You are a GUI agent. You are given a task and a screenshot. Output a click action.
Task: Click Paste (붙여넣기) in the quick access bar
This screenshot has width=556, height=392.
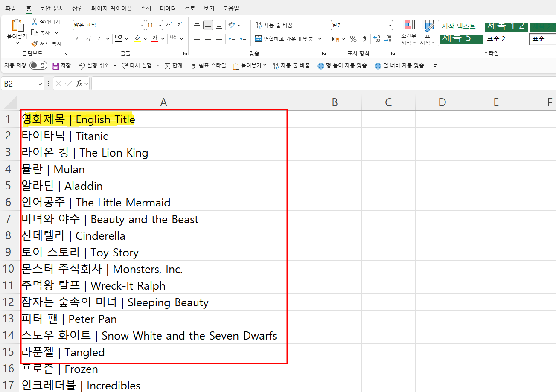[247, 66]
